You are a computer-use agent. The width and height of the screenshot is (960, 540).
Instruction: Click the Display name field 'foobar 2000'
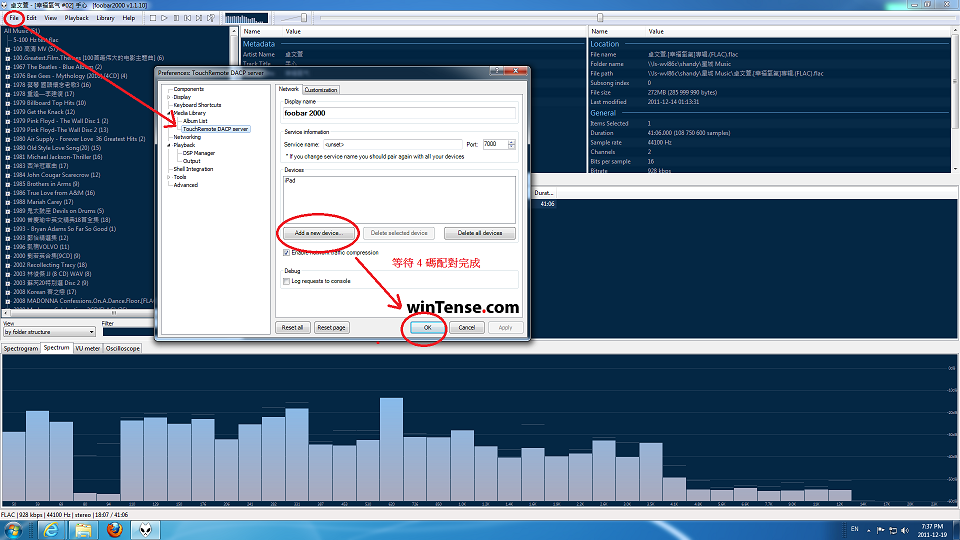[x=399, y=113]
